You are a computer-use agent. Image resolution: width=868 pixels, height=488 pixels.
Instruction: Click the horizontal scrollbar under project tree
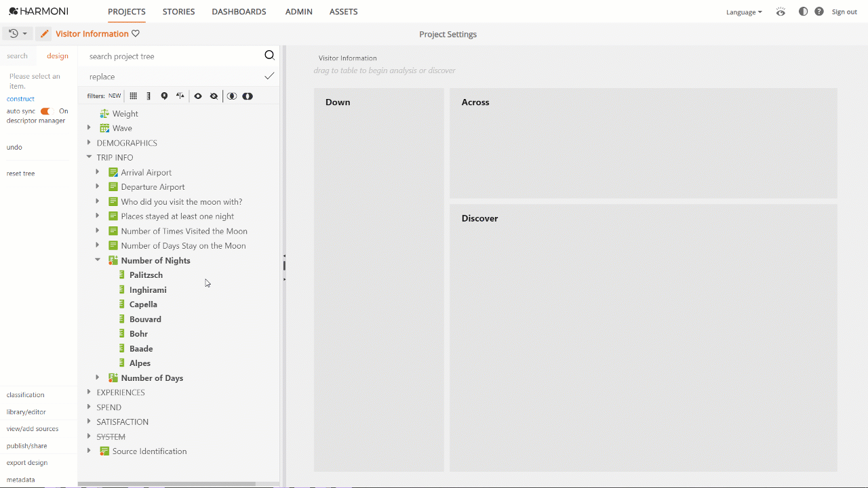(x=167, y=484)
